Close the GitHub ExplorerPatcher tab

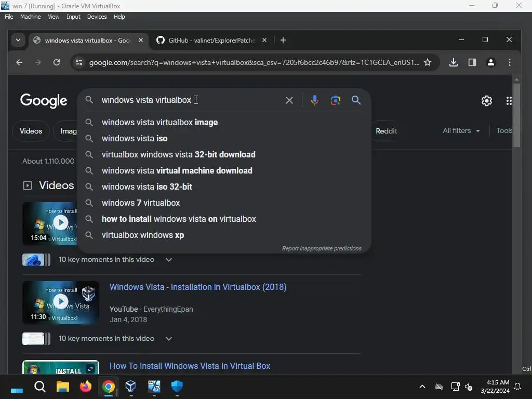264,40
